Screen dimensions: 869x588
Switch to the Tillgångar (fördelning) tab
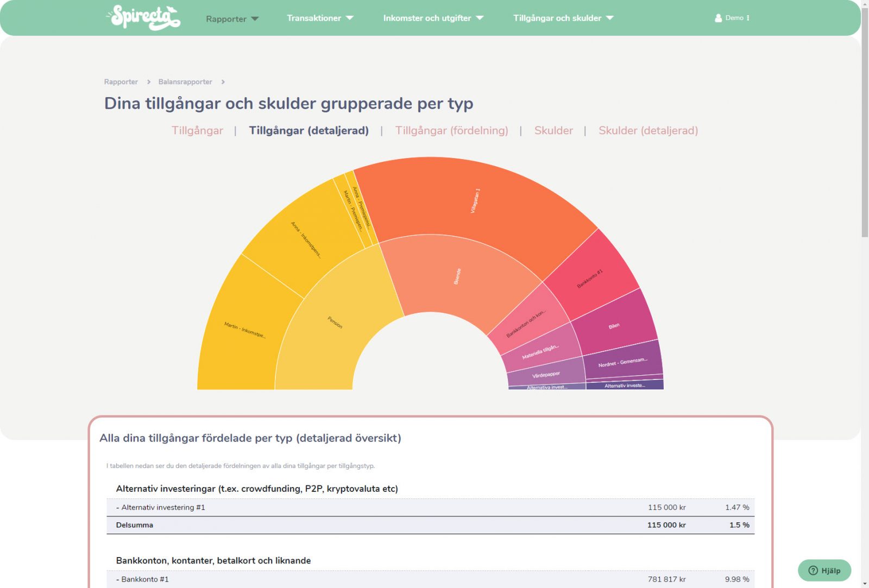coord(452,130)
